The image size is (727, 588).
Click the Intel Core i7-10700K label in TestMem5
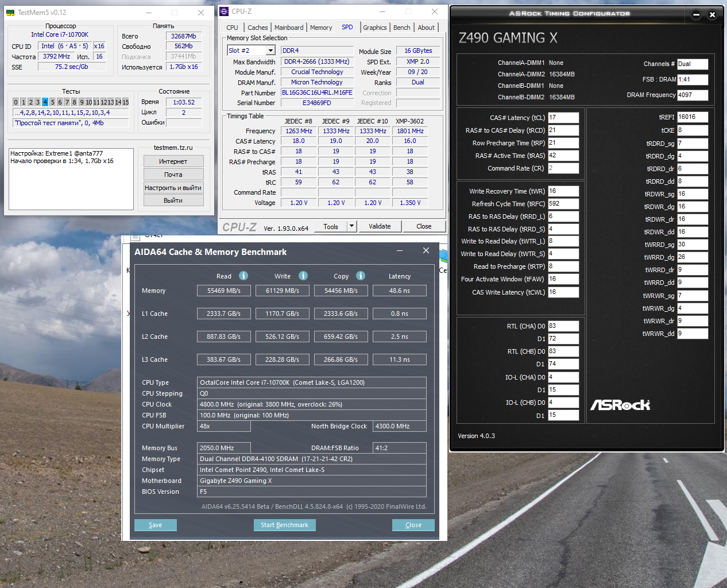click(60, 34)
